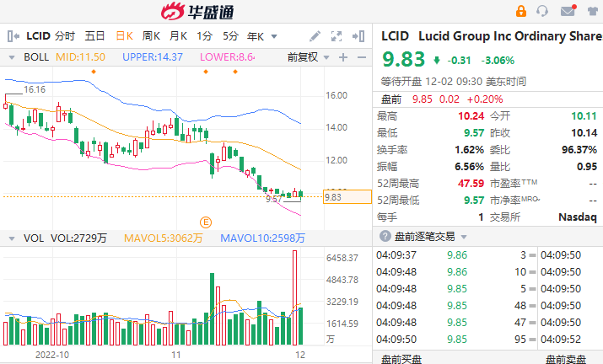Screen dimensions: 603x364
Task: Click the shirt skin icon
Action: (x=595, y=11)
